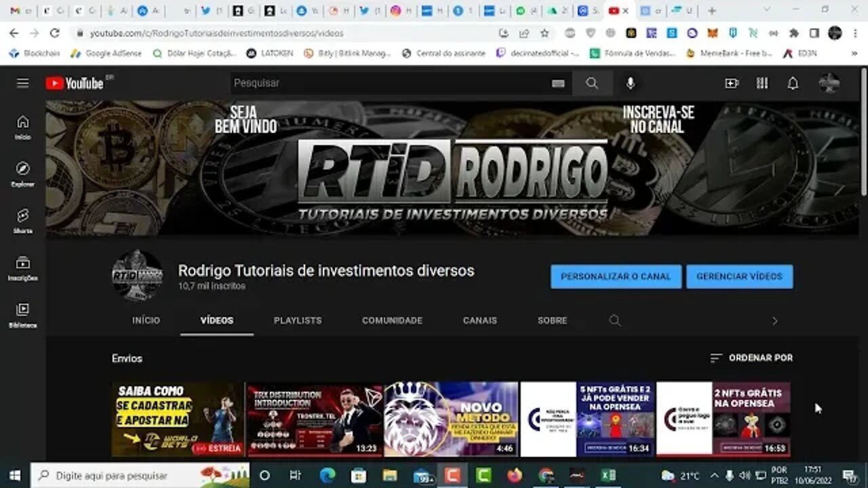This screenshot has height=488, width=868.
Task: Open the tab search dropdown arrow
Action: [766, 10]
